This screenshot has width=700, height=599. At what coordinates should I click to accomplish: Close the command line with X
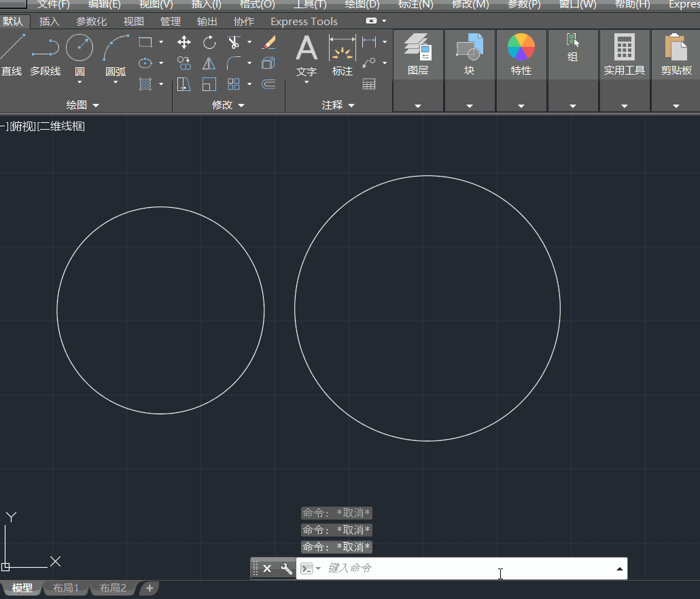pyautogui.click(x=267, y=568)
